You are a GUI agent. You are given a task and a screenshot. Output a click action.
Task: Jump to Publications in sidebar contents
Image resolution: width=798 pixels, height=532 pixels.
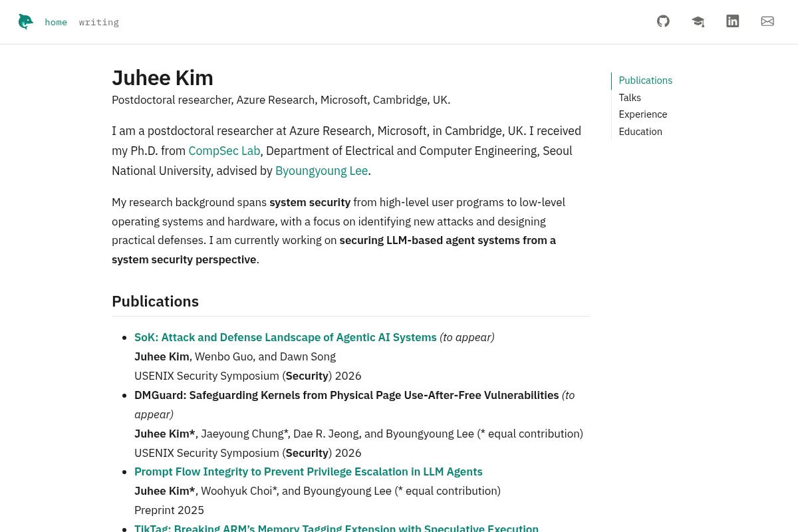645,80
